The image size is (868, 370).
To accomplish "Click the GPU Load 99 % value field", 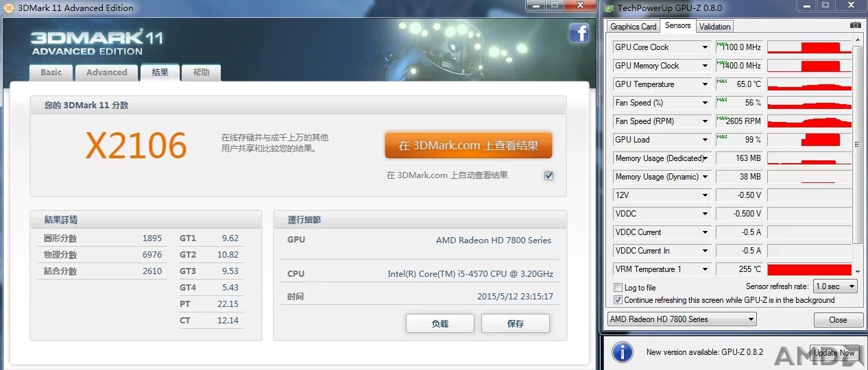I will [739, 140].
